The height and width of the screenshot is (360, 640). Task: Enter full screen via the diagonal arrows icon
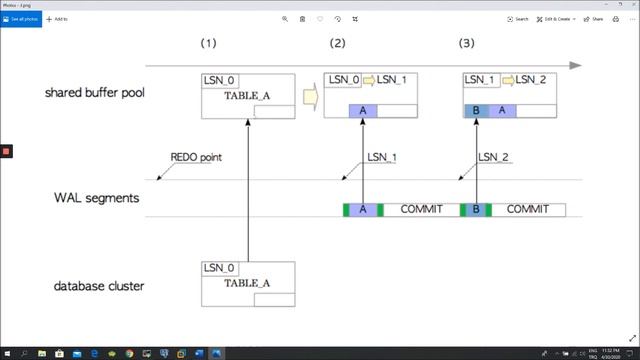[632, 338]
